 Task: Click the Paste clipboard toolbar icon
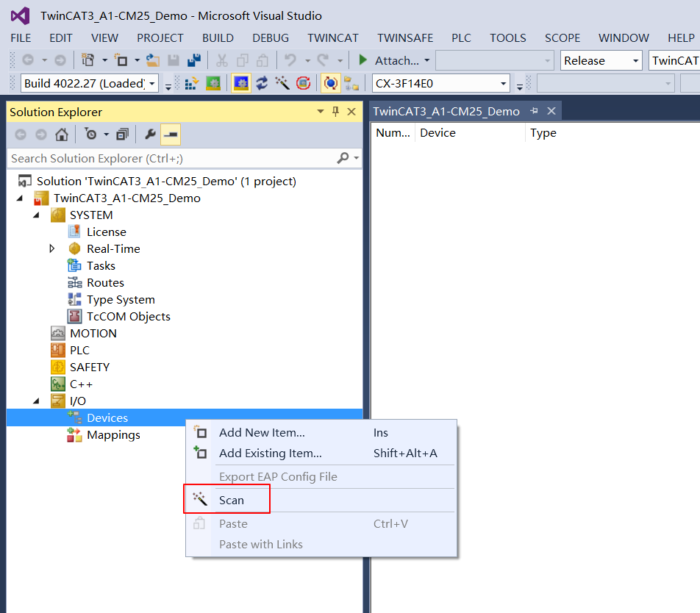[263, 60]
